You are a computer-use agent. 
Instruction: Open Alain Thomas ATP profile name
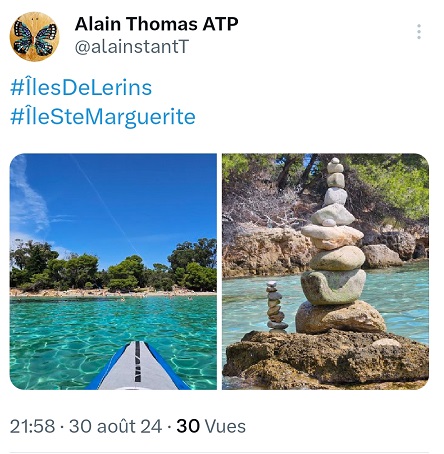[x=156, y=24]
